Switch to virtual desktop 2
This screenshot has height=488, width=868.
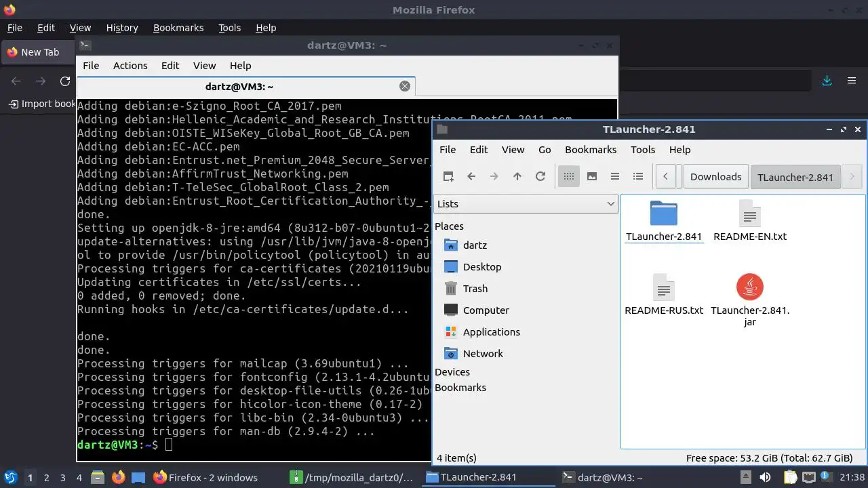tap(46, 478)
